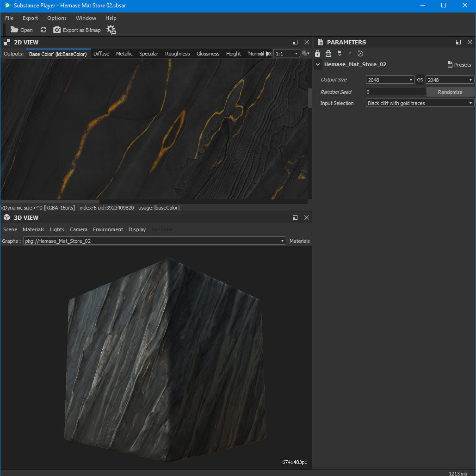Click the Base Color texture preview
The height and width of the screenshot is (476, 476).
pos(154,129)
